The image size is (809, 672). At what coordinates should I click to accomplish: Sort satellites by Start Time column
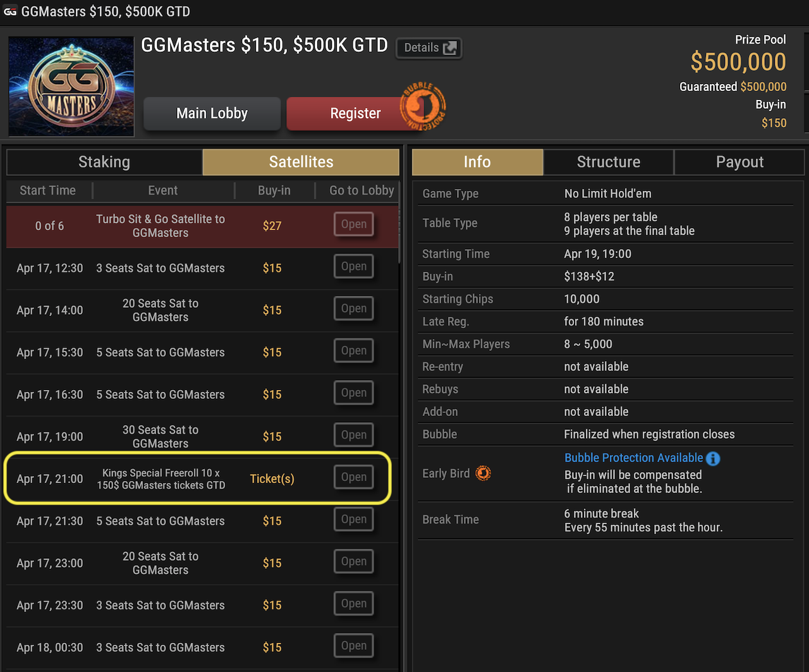pos(48,190)
